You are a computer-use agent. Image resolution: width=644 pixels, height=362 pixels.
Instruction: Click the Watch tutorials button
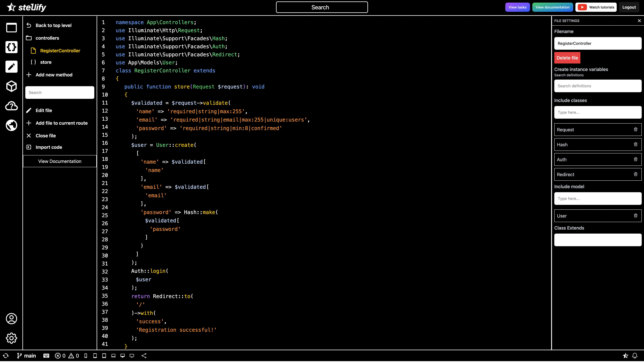pyautogui.click(x=596, y=7)
